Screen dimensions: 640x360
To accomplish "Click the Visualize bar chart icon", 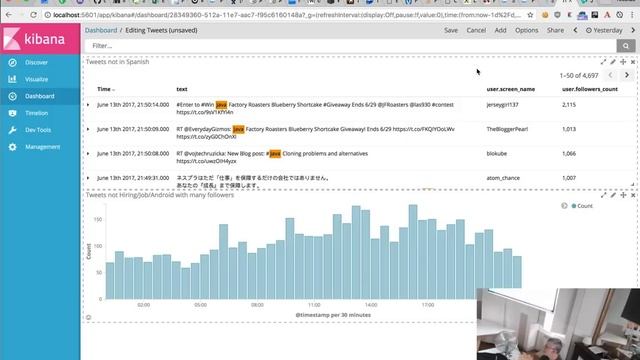I will point(12,79).
